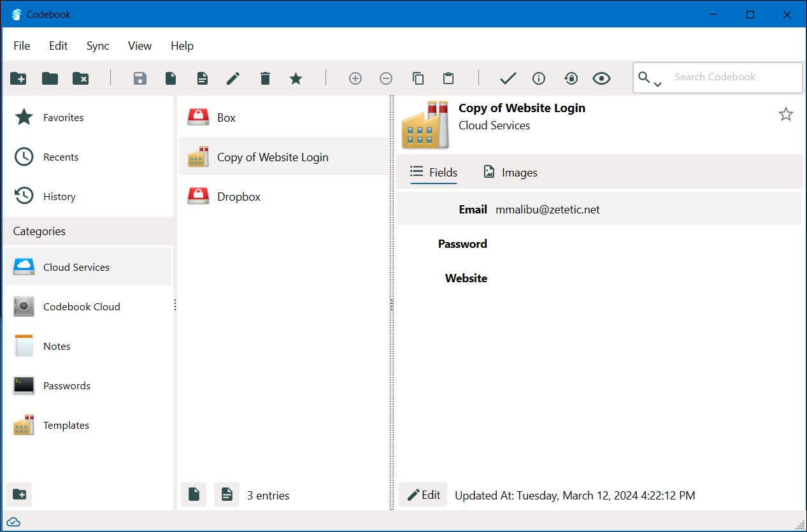Open the Sync menu
The height and width of the screenshot is (532, 807).
[x=98, y=46]
